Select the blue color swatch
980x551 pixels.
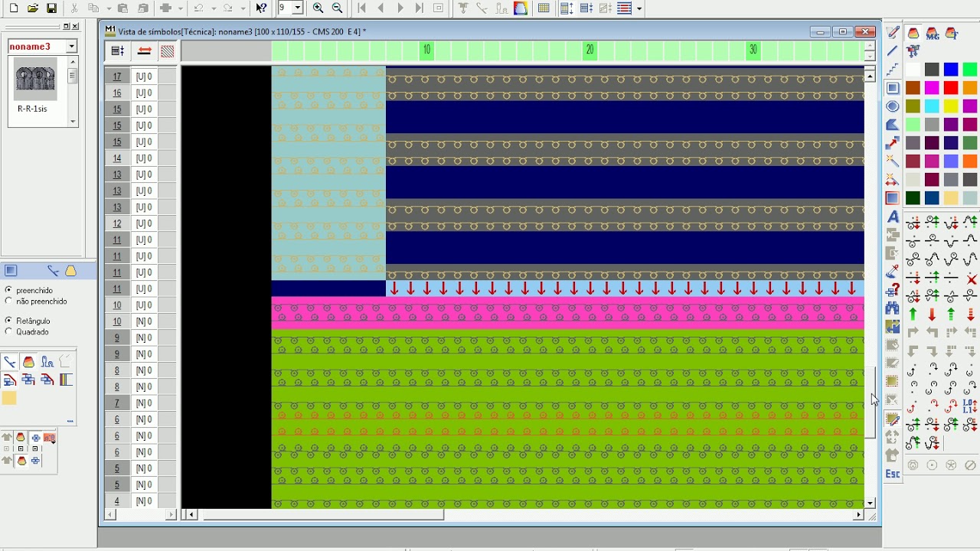[951, 70]
